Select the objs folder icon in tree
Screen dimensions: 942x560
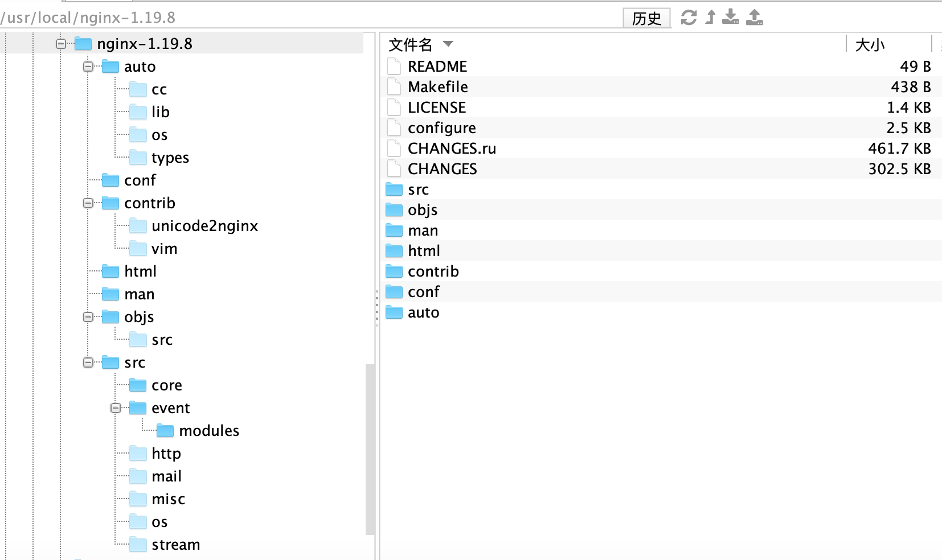click(x=110, y=317)
